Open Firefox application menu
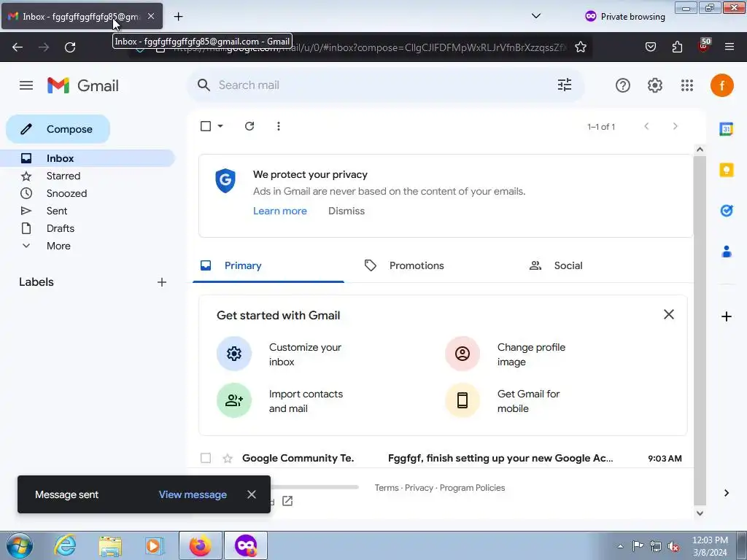The width and height of the screenshot is (747, 560). pos(729,47)
